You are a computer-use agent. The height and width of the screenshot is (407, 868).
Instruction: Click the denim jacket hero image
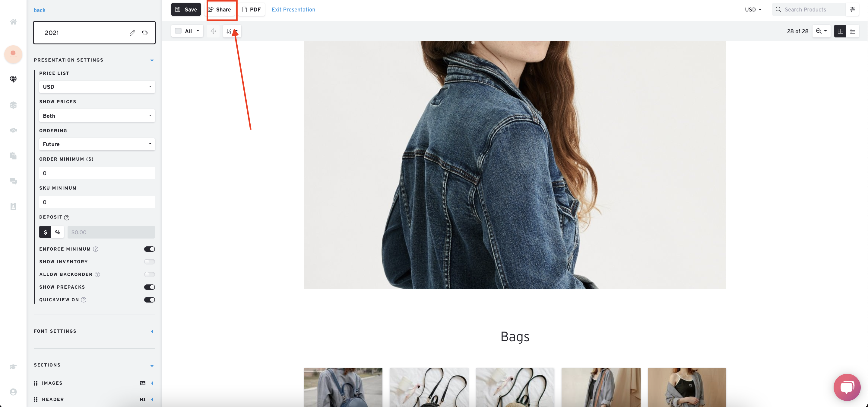click(515, 165)
